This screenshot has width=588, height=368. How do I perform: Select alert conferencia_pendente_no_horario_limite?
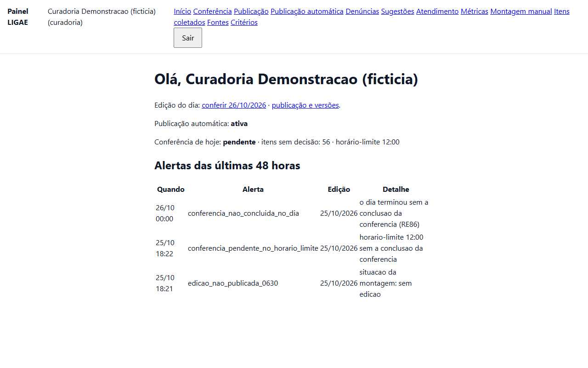pyautogui.click(x=253, y=248)
